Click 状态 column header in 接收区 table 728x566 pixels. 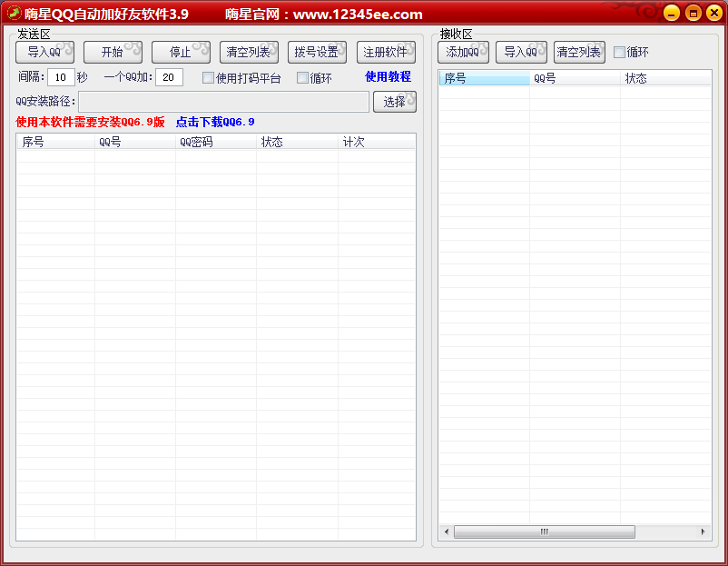(x=665, y=78)
